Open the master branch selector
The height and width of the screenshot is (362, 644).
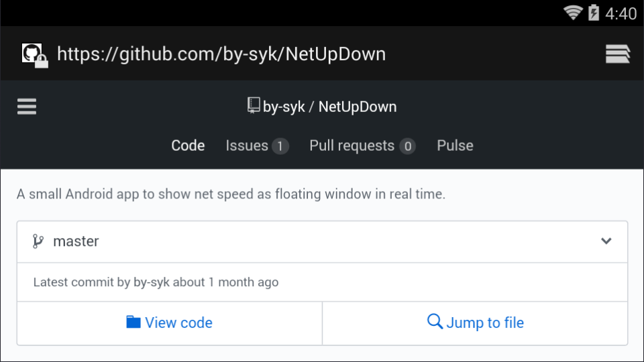click(x=323, y=242)
